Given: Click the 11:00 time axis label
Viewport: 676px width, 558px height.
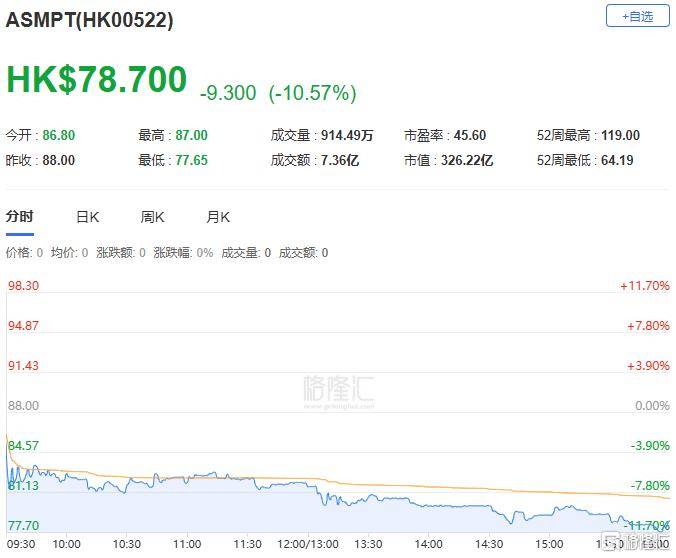Looking at the screenshot, I should (187, 544).
